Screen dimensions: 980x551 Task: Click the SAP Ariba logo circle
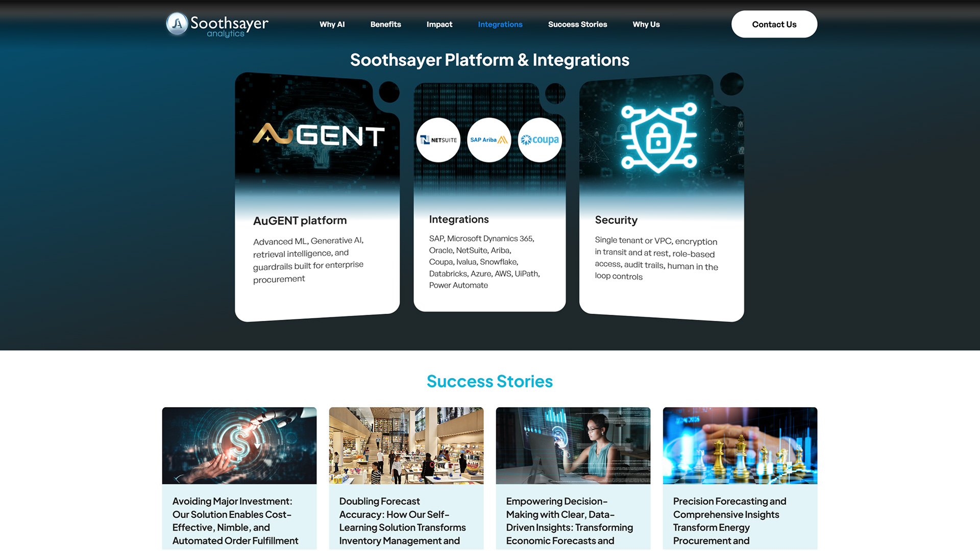click(x=489, y=140)
